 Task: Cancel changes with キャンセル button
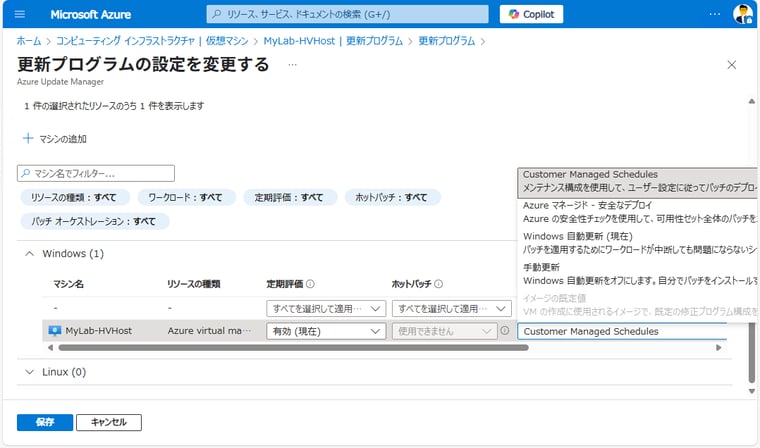coord(109,422)
